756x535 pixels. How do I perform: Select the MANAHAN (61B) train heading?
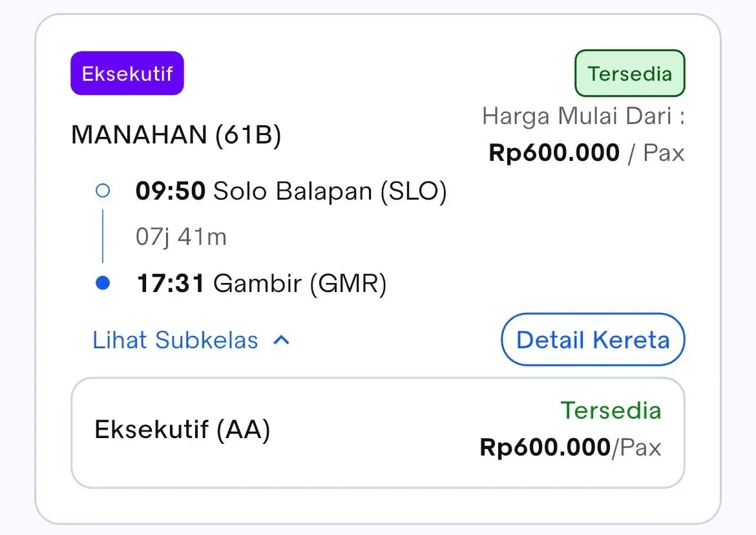[x=176, y=134]
